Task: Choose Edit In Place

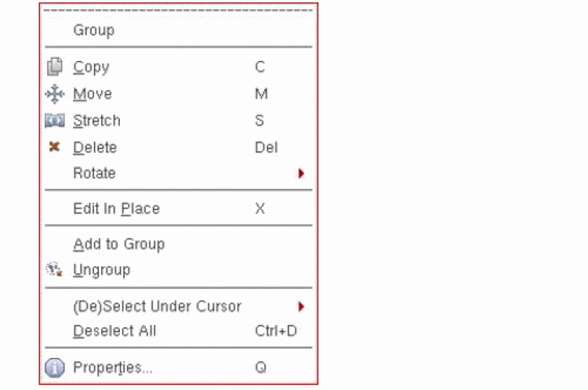Action: [116, 209]
